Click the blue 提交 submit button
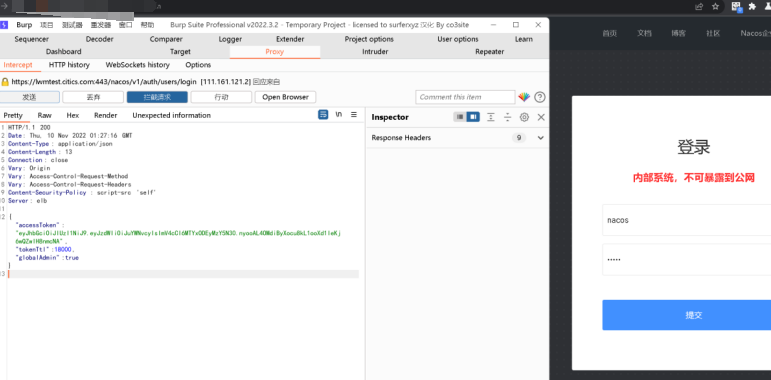 point(686,315)
